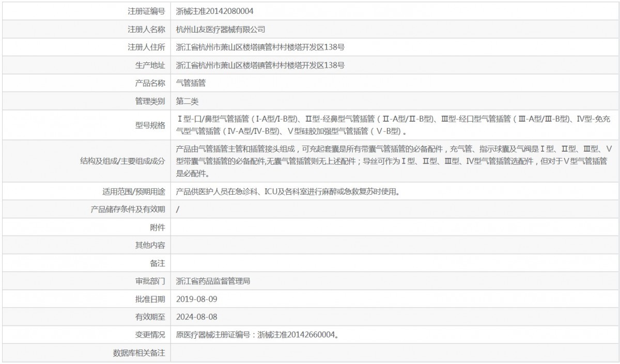Select the 其他内容 label
The width and height of the screenshot is (620, 364).
(150, 245)
